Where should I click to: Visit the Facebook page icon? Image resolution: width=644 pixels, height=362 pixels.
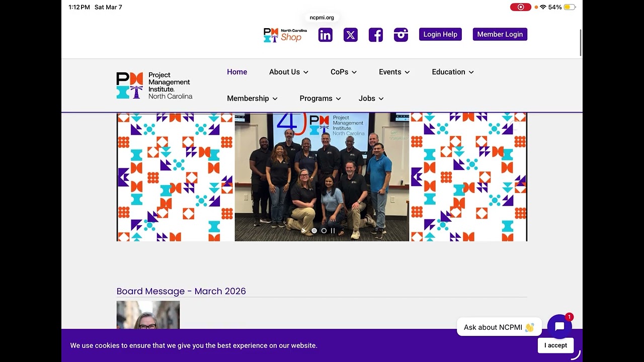[x=376, y=35]
